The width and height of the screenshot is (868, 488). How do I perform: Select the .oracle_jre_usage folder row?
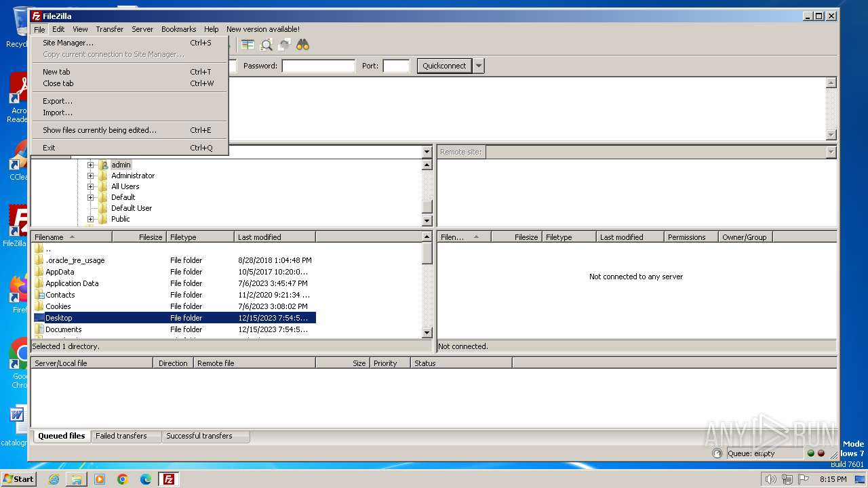click(175, 260)
